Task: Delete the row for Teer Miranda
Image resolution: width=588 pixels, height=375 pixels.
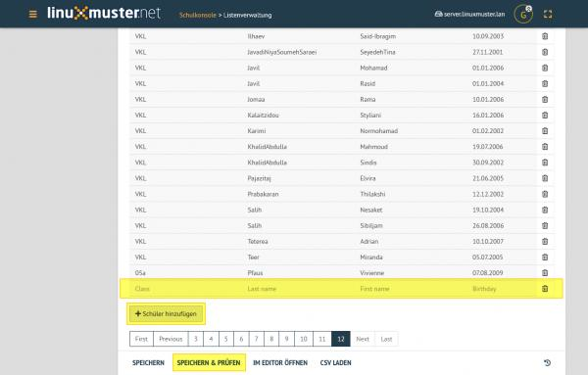Action: [x=545, y=257]
